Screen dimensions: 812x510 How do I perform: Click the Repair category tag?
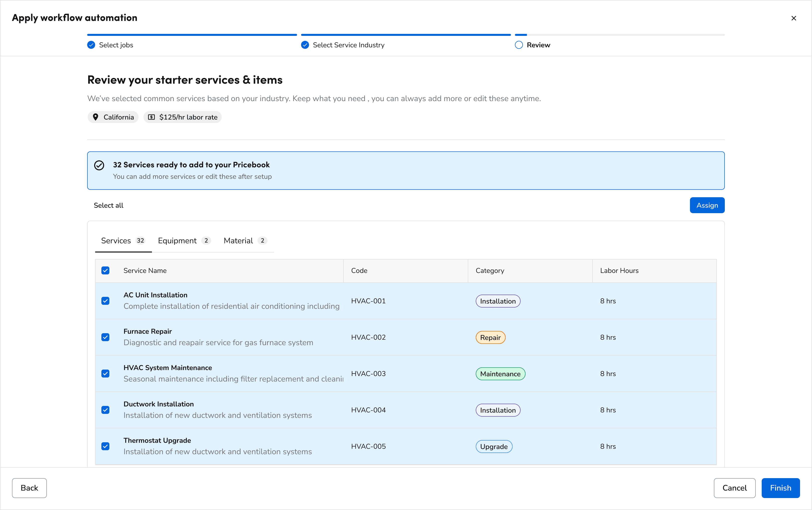click(x=490, y=337)
